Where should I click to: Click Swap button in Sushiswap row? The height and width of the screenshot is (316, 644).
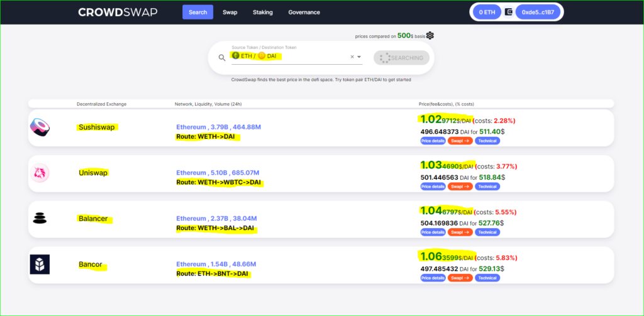point(460,141)
